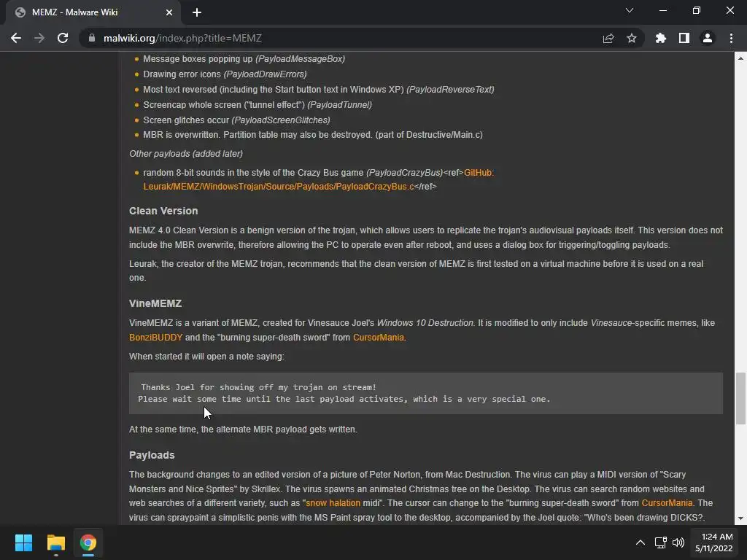Click the browser forward arrow
Viewport: 747px width, 560px height.
(39, 38)
